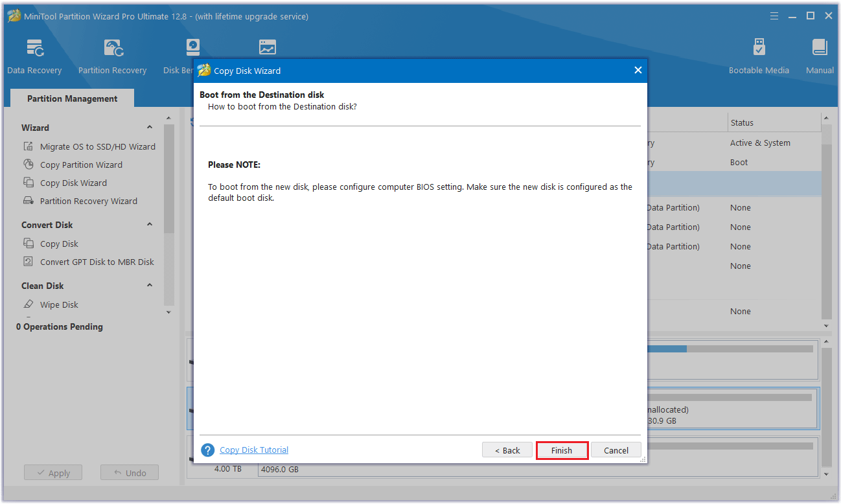Viewport: 841px width, 504px height.
Task: Select the Boot status row
Action: 739,163
